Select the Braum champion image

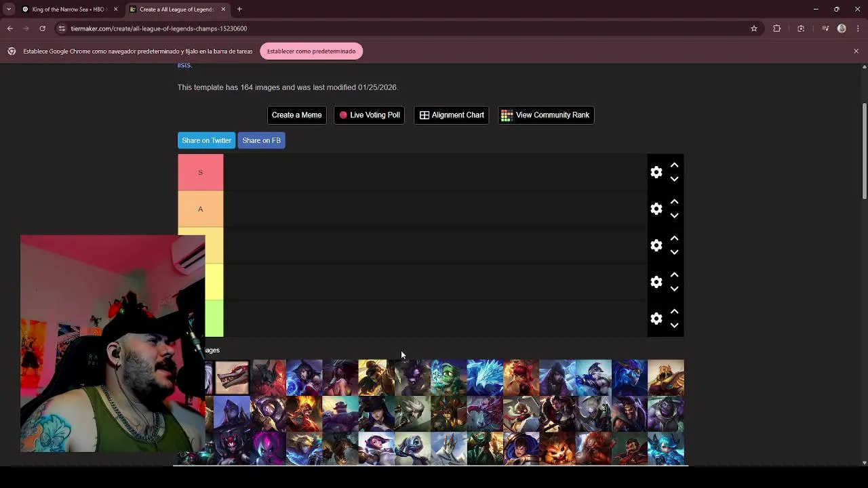click(x=340, y=413)
